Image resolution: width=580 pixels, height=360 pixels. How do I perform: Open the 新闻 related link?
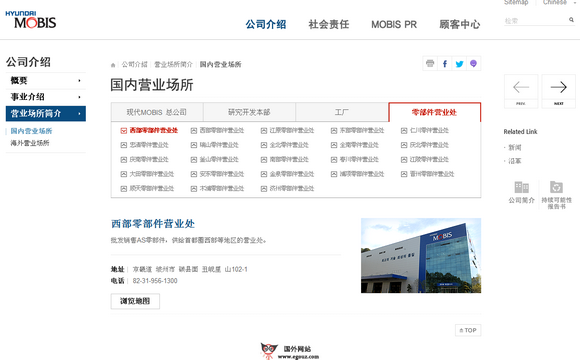click(x=515, y=148)
